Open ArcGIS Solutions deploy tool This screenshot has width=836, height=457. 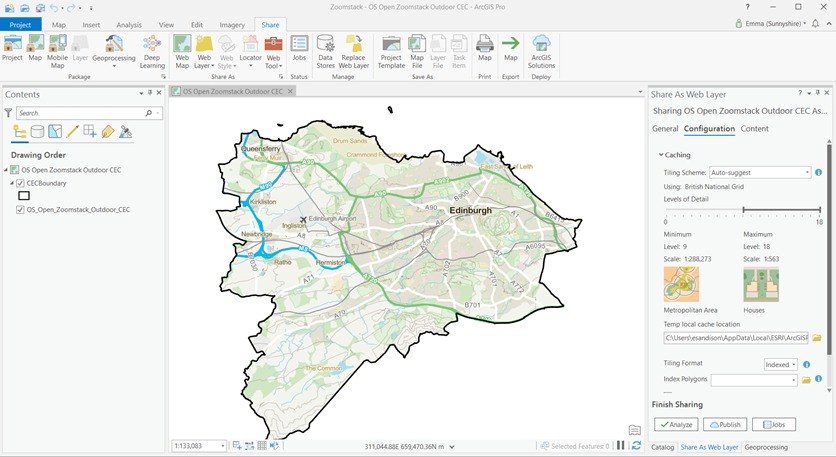[541, 51]
